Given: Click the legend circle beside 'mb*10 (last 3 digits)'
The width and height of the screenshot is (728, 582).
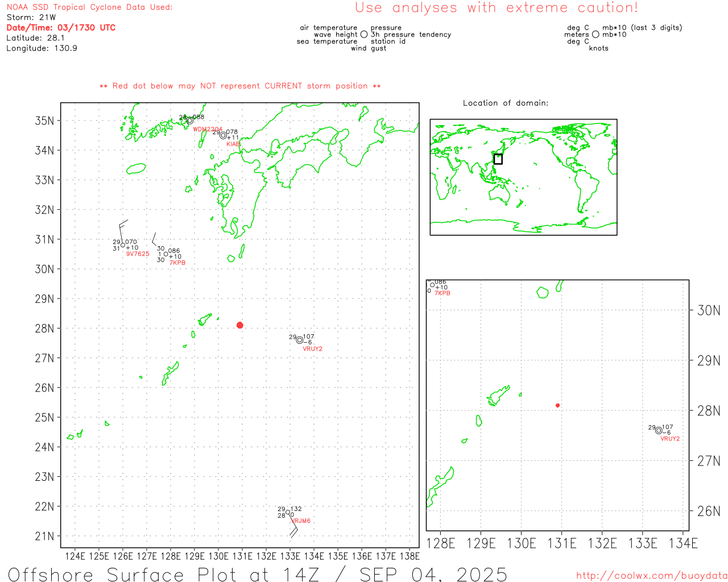Looking at the screenshot, I should 595,34.
